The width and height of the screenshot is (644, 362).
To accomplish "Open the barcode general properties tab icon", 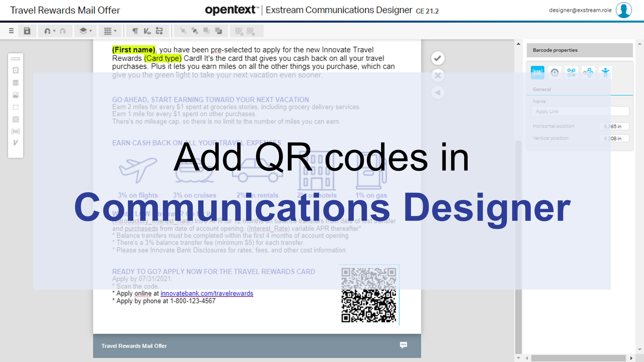I will point(537,73).
